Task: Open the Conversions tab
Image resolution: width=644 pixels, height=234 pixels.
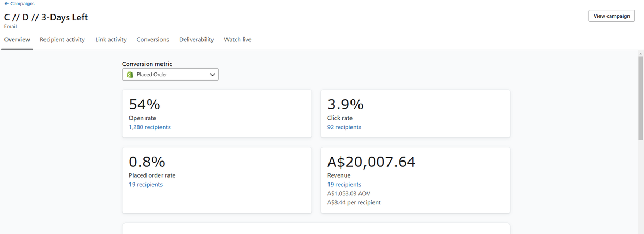Action: (x=152, y=40)
